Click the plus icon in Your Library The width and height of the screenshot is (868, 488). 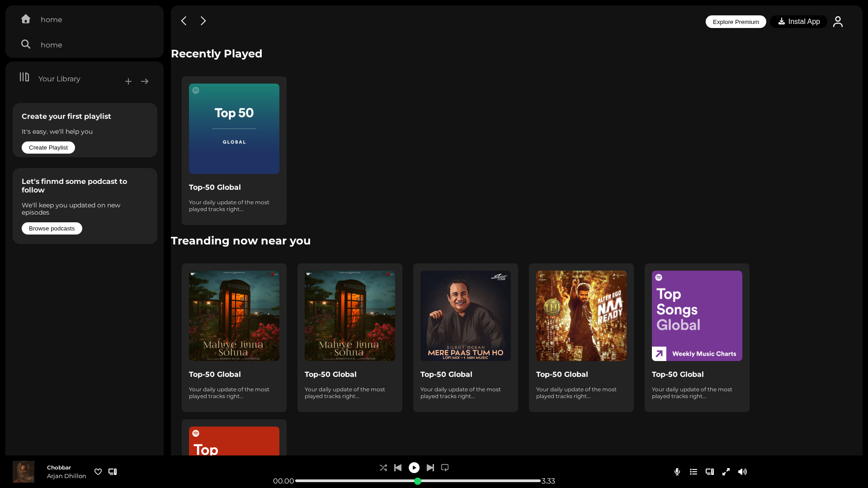pyautogui.click(x=128, y=81)
